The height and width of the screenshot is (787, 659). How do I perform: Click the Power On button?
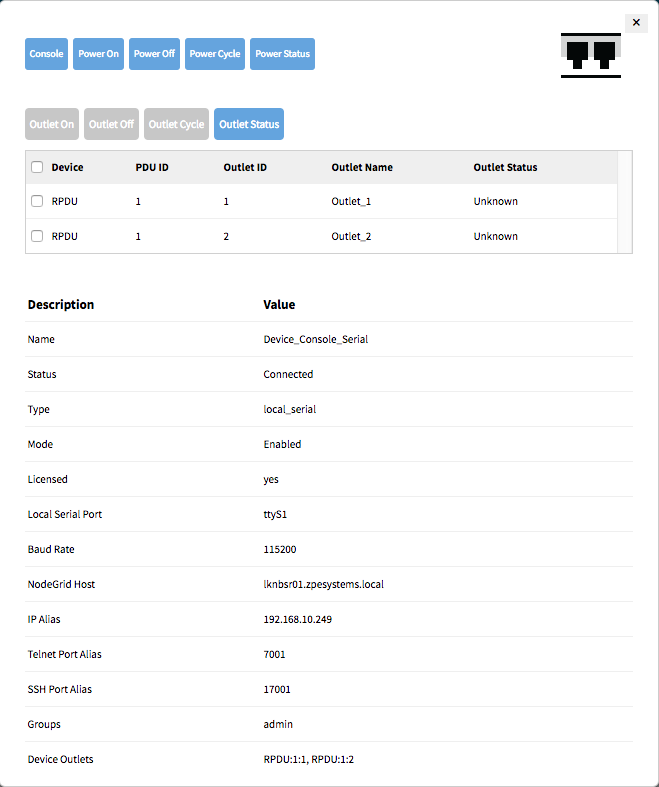[x=98, y=54]
